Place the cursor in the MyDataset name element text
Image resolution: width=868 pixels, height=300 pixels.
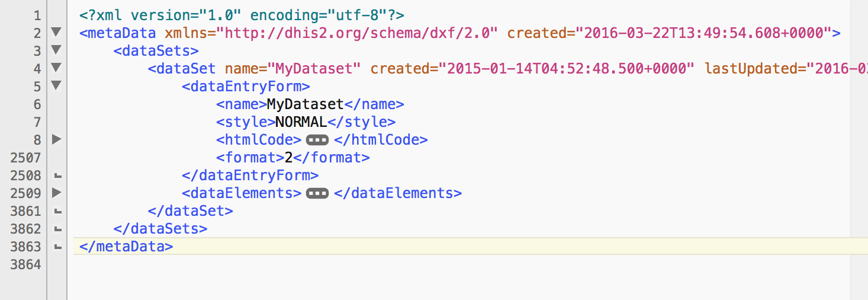click(x=305, y=104)
